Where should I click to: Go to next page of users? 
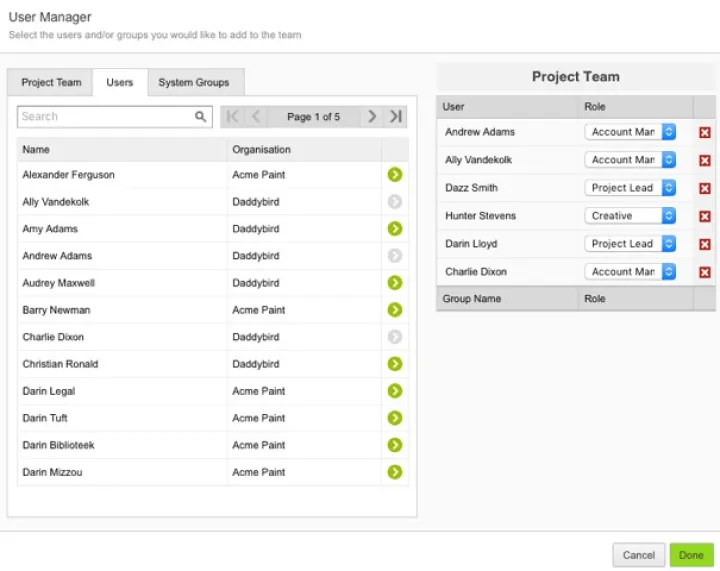372,117
